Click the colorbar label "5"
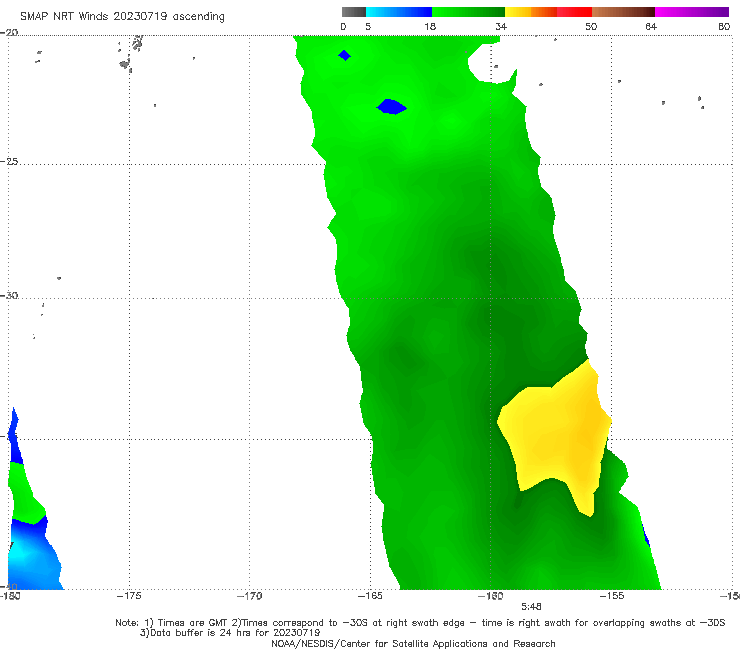 368,27
